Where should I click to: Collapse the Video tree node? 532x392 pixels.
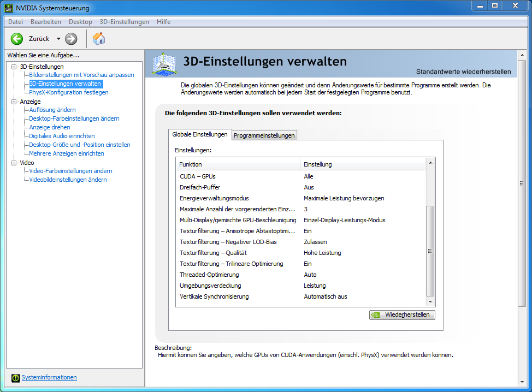click(x=14, y=163)
